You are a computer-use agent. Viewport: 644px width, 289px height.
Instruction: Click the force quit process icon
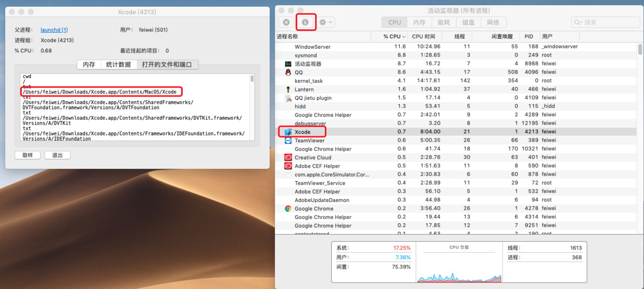tap(286, 22)
